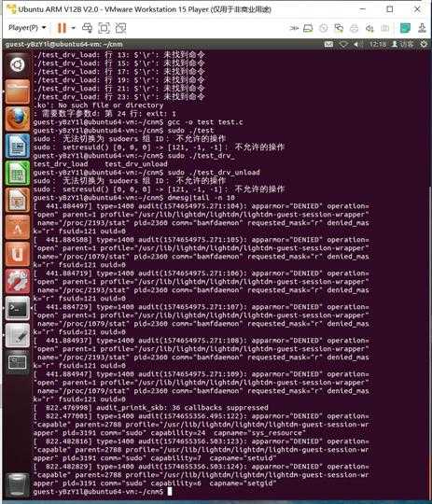Click the VMware window title text
This screenshot has height=504, width=432.
coord(145,9)
